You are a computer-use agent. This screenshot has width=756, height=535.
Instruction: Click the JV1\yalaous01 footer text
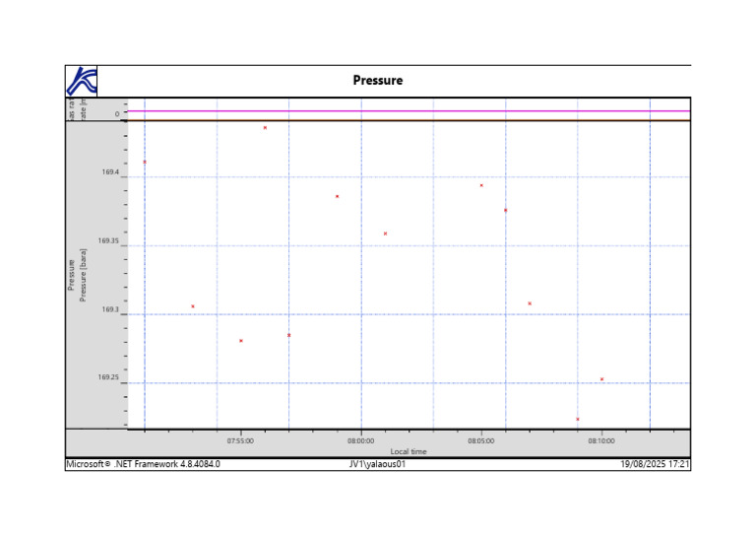pos(378,464)
